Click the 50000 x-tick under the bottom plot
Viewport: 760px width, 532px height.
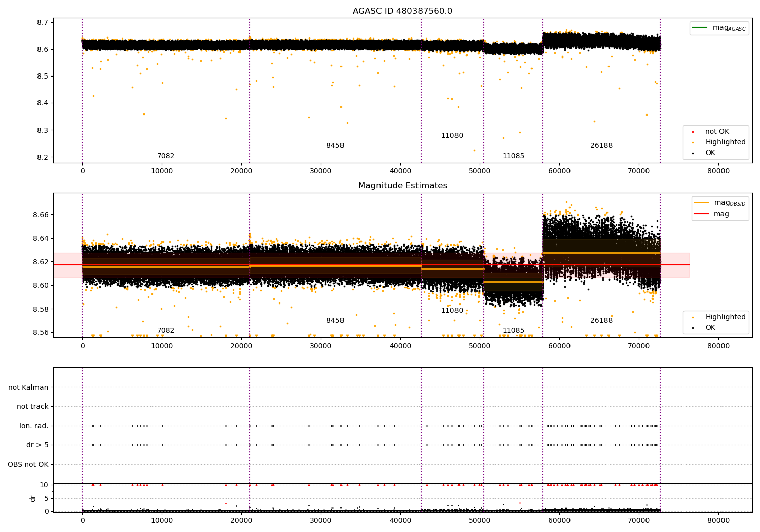click(x=480, y=520)
